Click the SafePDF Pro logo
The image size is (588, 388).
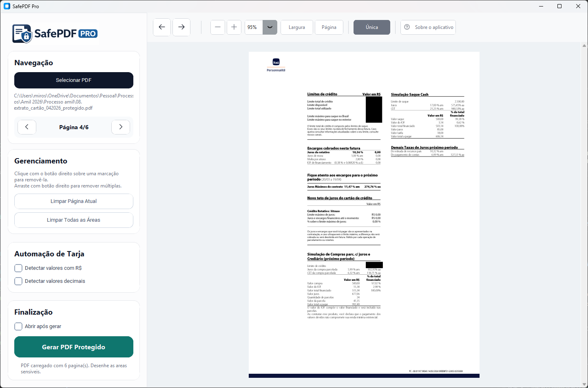click(x=55, y=33)
